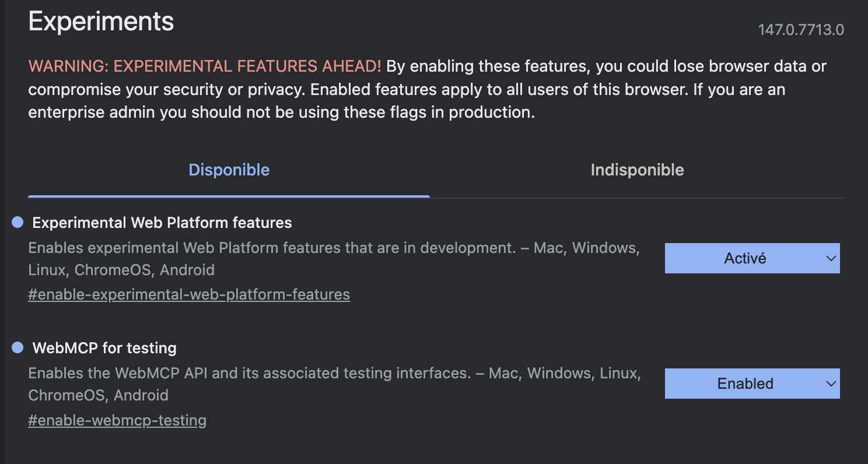The image size is (868, 464).
Task: Click the blue dot beside WebMCP for testing
Action: coord(17,347)
